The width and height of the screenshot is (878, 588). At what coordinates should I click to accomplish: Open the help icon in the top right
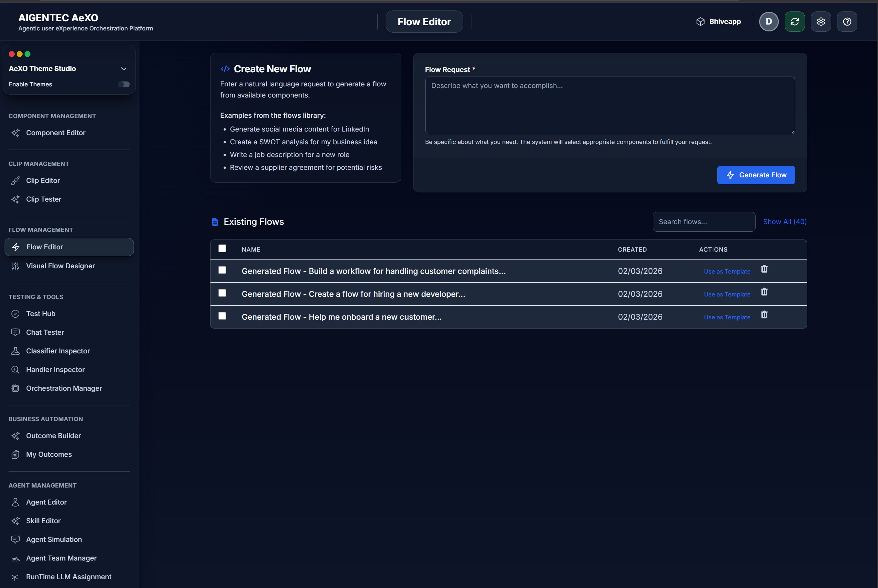[x=847, y=21]
